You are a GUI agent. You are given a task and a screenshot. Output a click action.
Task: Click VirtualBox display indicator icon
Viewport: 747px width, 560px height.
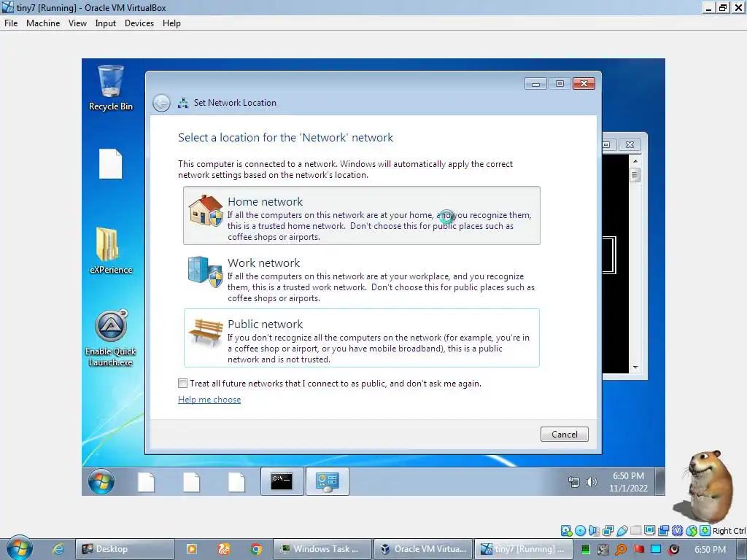(649, 531)
